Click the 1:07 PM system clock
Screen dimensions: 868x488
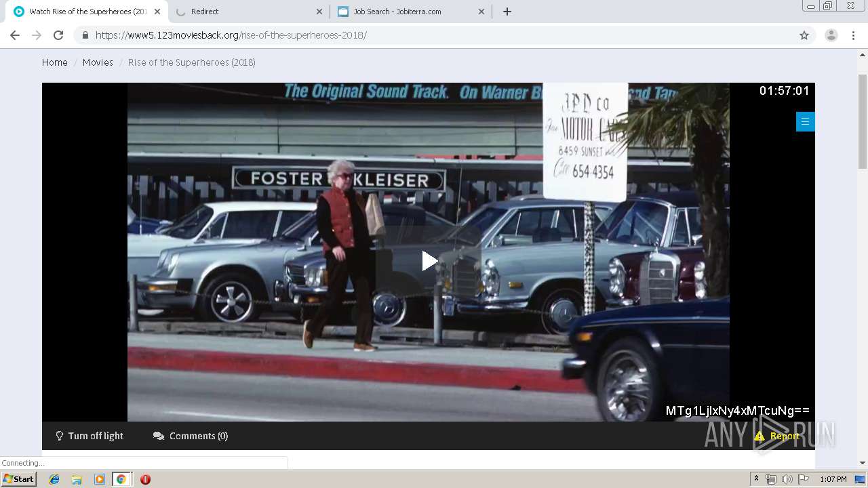[833, 479]
